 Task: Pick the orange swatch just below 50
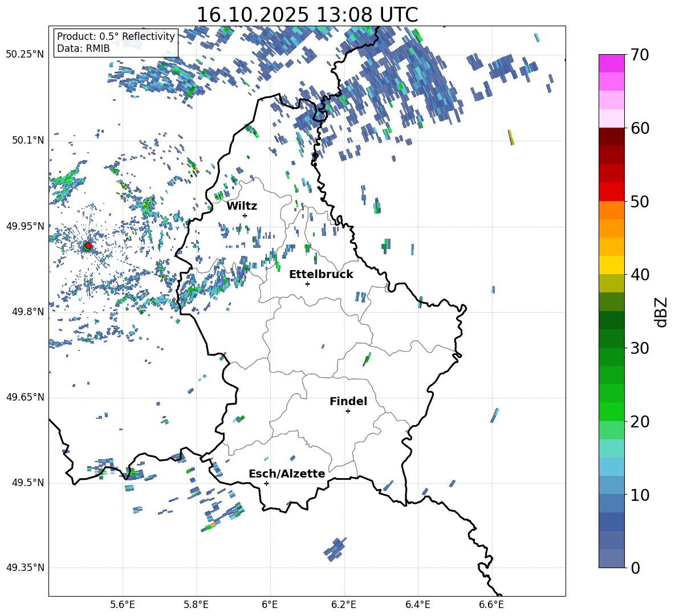tap(611, 210)
